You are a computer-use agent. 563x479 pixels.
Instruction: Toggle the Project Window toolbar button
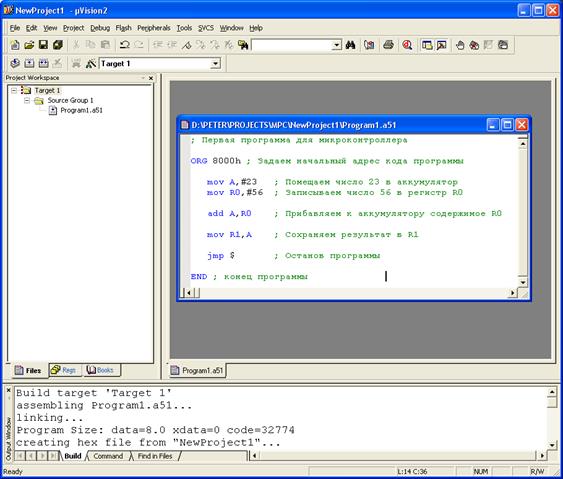[x=427, y=45]
